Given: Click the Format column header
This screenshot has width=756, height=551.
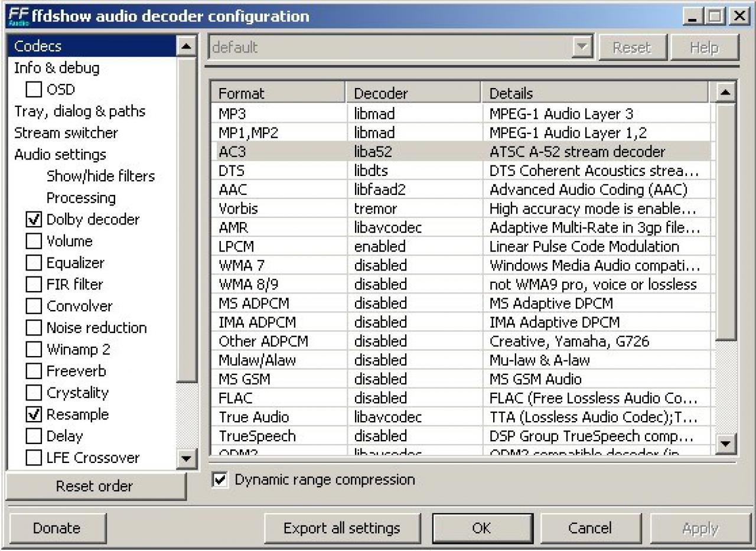Looking at the screenshot, I should pos(278,93).
